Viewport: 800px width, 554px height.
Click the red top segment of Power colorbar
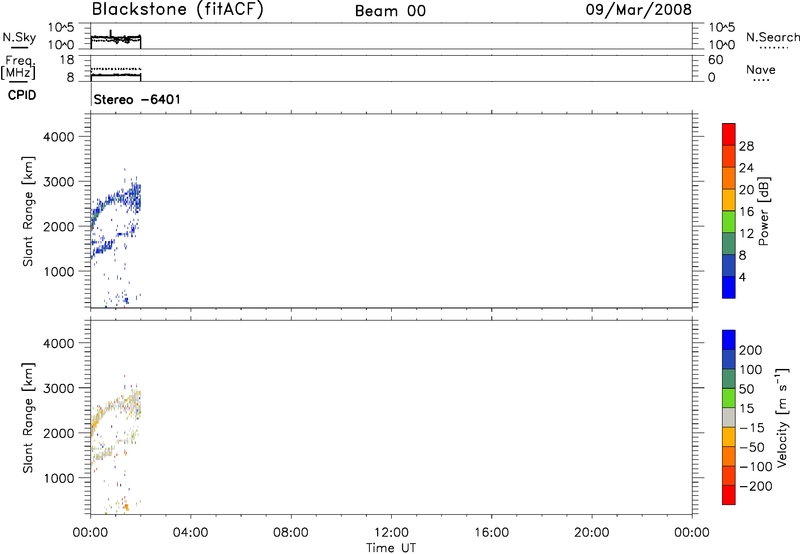729,134
